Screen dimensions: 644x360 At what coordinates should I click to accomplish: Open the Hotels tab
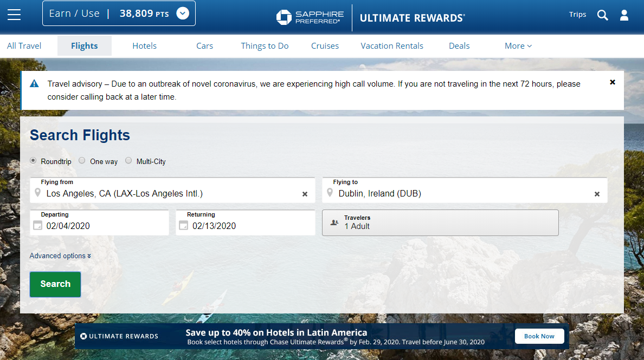(x=145, y=46)
